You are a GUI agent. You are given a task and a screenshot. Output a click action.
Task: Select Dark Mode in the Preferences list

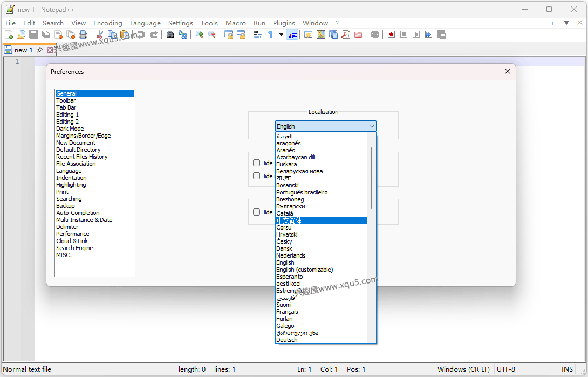pos(94,129)
